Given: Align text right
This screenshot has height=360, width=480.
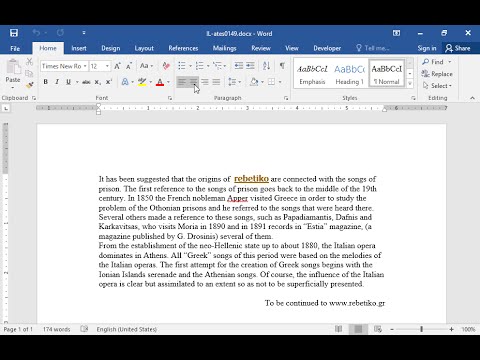Looking at the screenshot, I should pyautogui.click(x=205, y=82).
